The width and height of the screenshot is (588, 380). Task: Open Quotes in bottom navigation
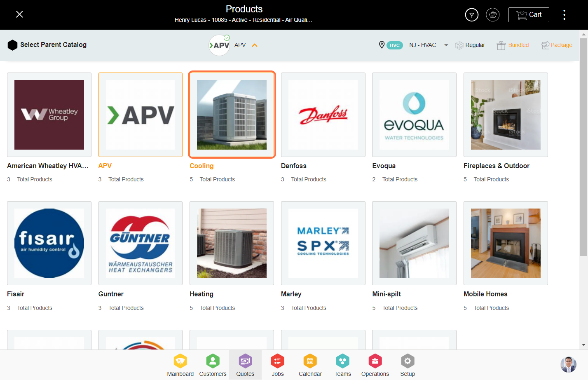click(x=245, y=365)
